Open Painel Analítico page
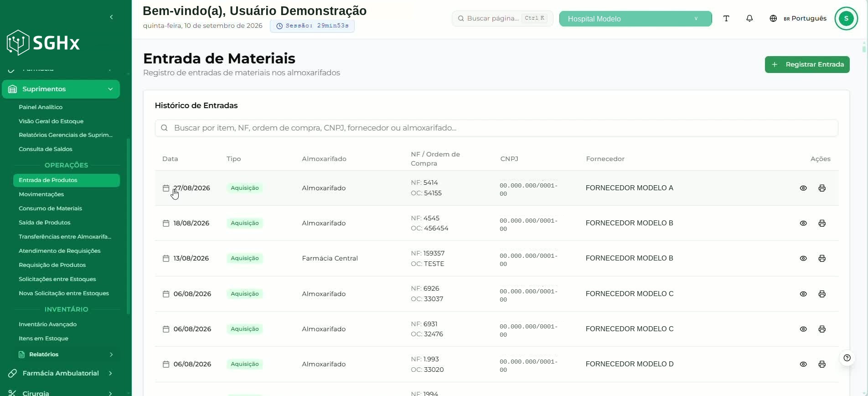868x396 pixels. tap(41, 107)
